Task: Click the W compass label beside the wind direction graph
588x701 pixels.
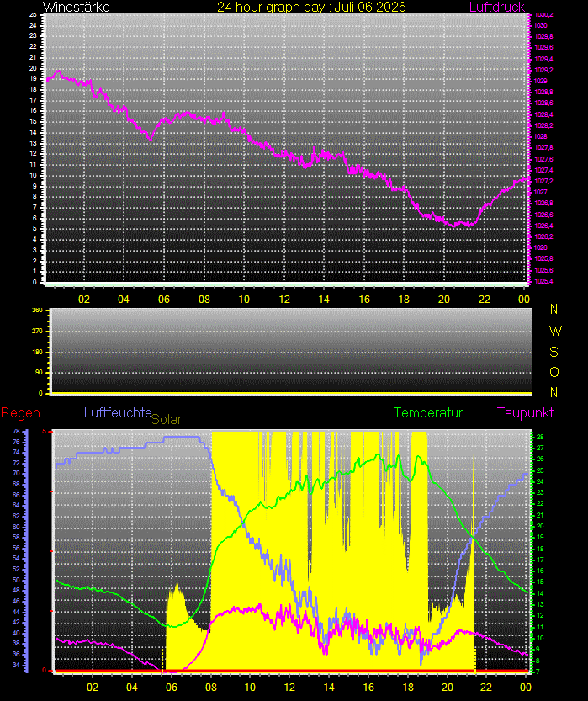Action: [x=555, y=331]
